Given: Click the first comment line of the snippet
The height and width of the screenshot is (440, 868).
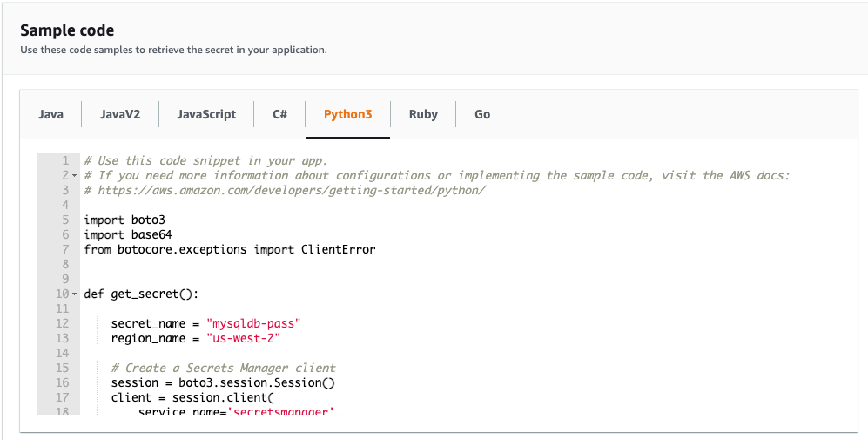Looking at the screenshot, I should click(x=205, y=161).
